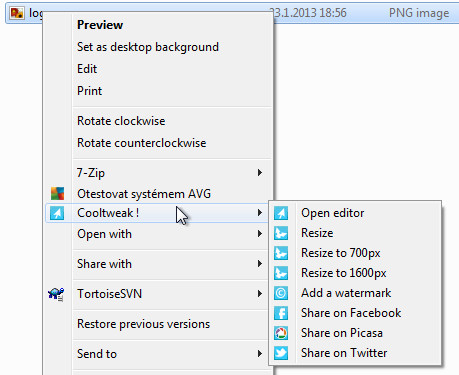Image resolution: width=459 pixels, height=375 pixels.
Task: Click the Facebook icon in the submenu
Action: 281,313
